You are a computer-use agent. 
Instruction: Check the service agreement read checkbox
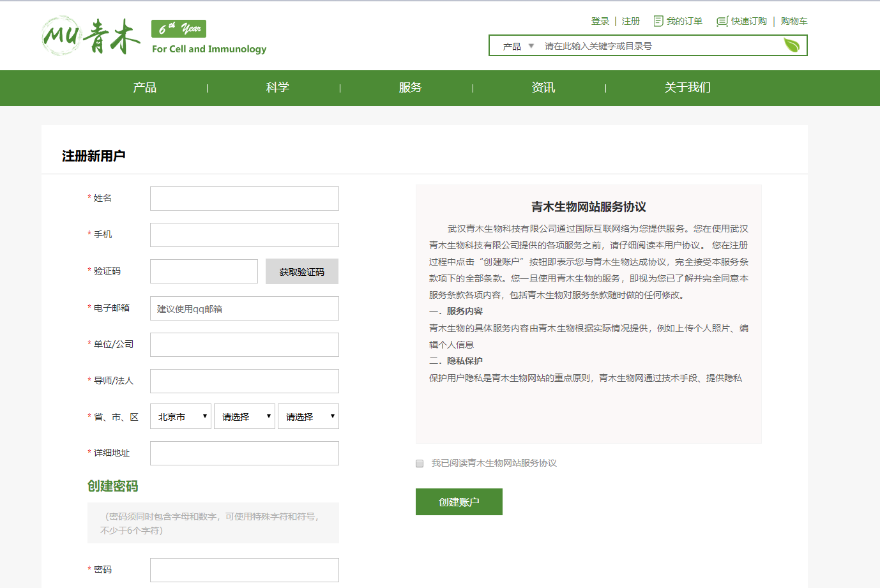420,464
